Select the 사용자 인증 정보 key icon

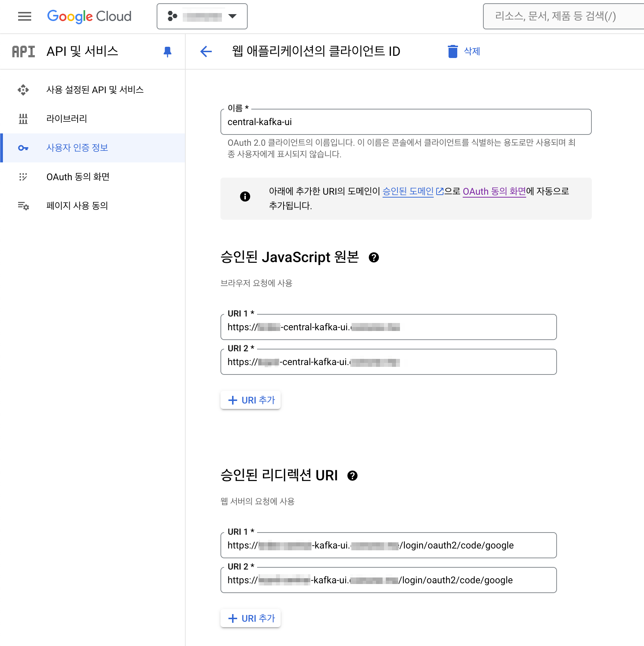[x=23, y=148]
